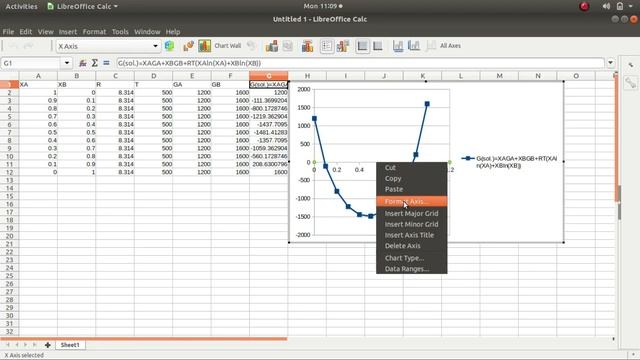Open the system power menu arrow
The image size is (640, 360).
pos(631,6)
